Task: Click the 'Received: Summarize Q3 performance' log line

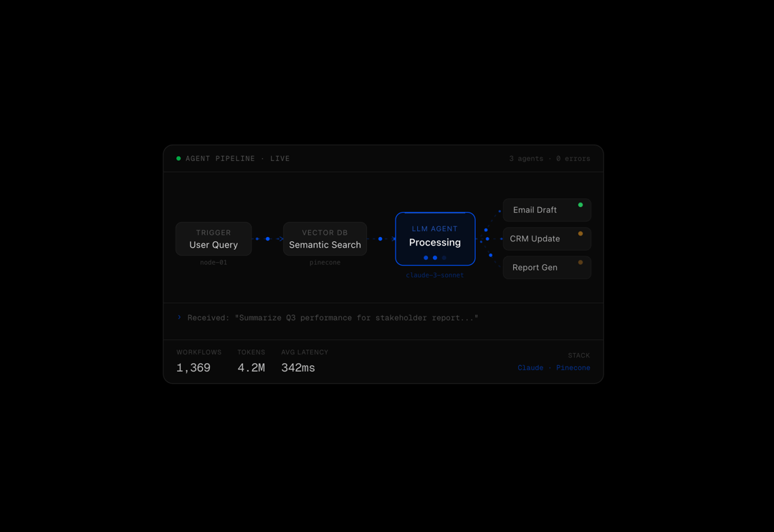Action: 333,318
